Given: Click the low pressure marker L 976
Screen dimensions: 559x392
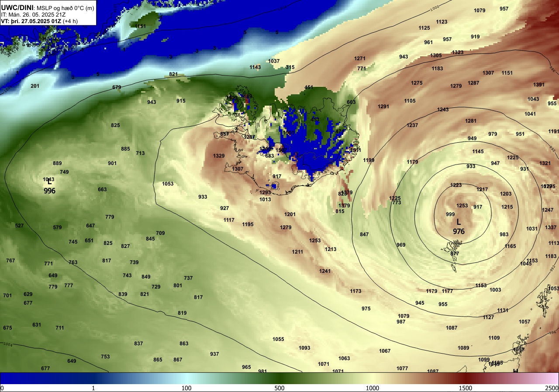Looking at the screenshot, I should coord(459,227).
